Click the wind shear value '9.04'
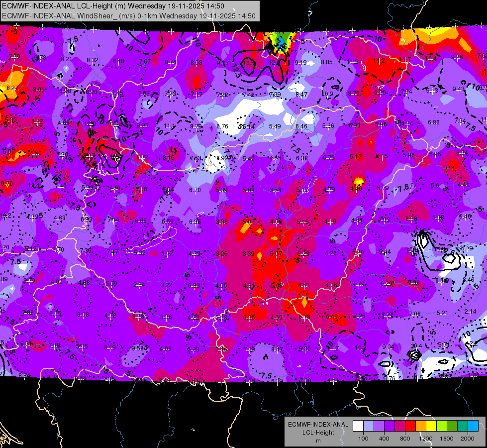Image resolution: width=487 pixels, height=448 pixels. [x=388, y=346]
